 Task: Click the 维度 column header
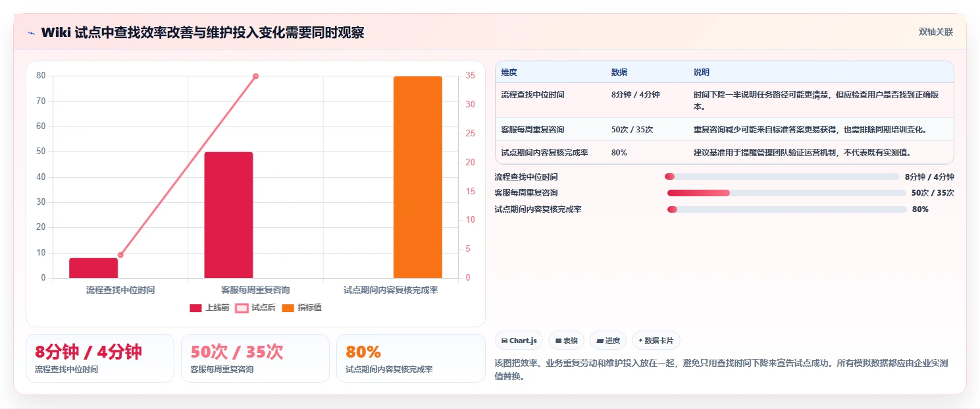(x=509, y=72)
